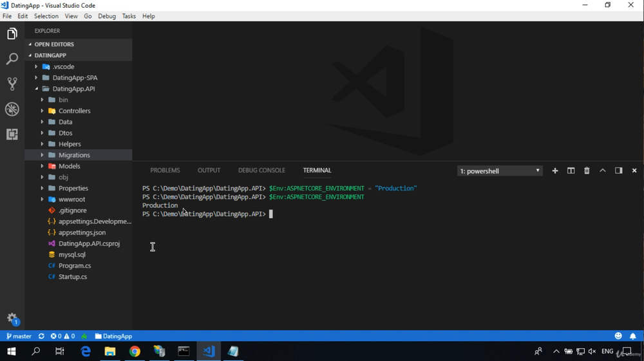Open the Help menu
The width and height of the screenshot is (644, 361).
pyautogui.click(x=148, y=16)
